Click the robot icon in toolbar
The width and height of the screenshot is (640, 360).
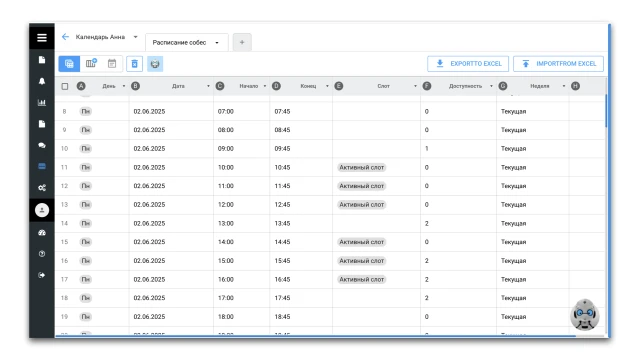click(155, 64)
